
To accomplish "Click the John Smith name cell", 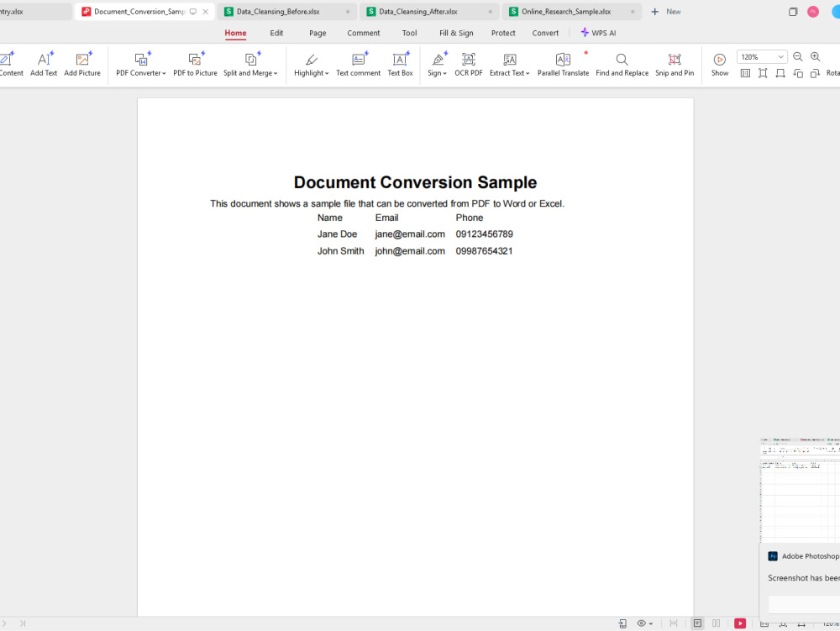I will (340, 250).
